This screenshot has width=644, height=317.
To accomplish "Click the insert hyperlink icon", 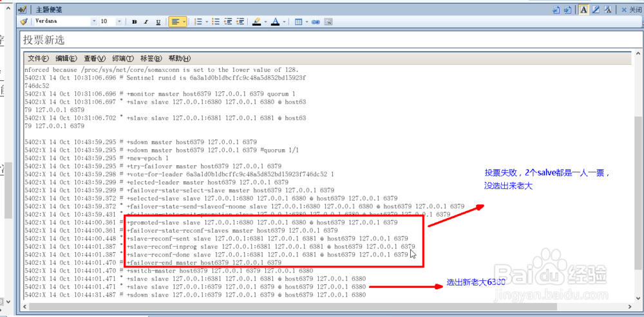I will (x=316, y=22).
